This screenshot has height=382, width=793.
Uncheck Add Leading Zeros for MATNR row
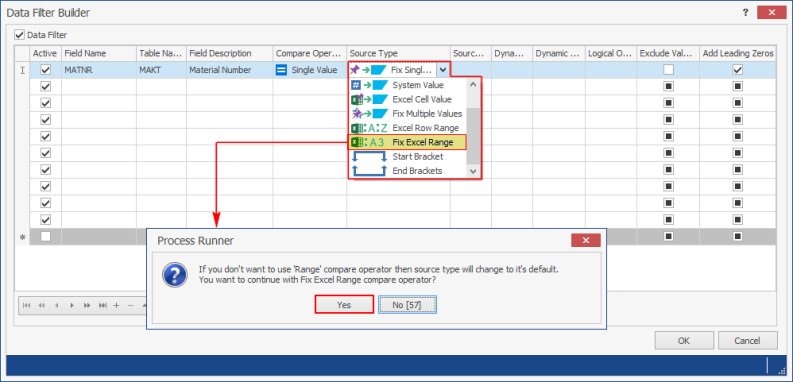point(738,70)
